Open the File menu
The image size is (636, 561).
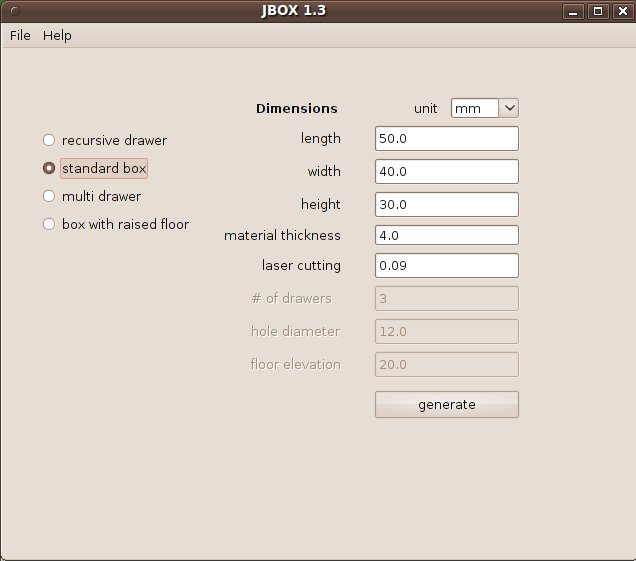pyautogui.click(x=20, y=35)
